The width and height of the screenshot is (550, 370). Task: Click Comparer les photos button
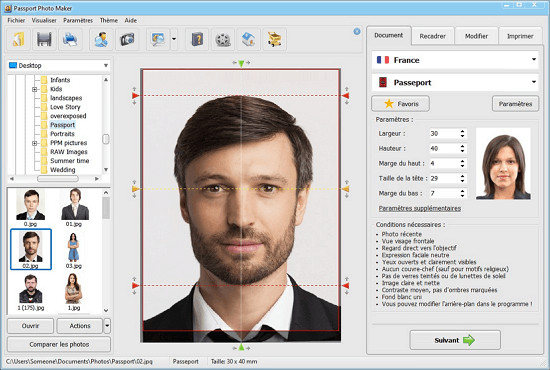[59, 344]
